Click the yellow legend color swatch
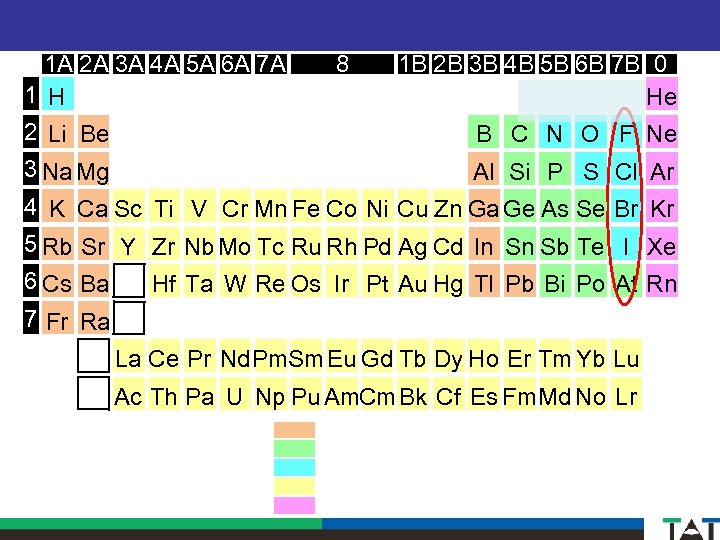 pos(294,486)
